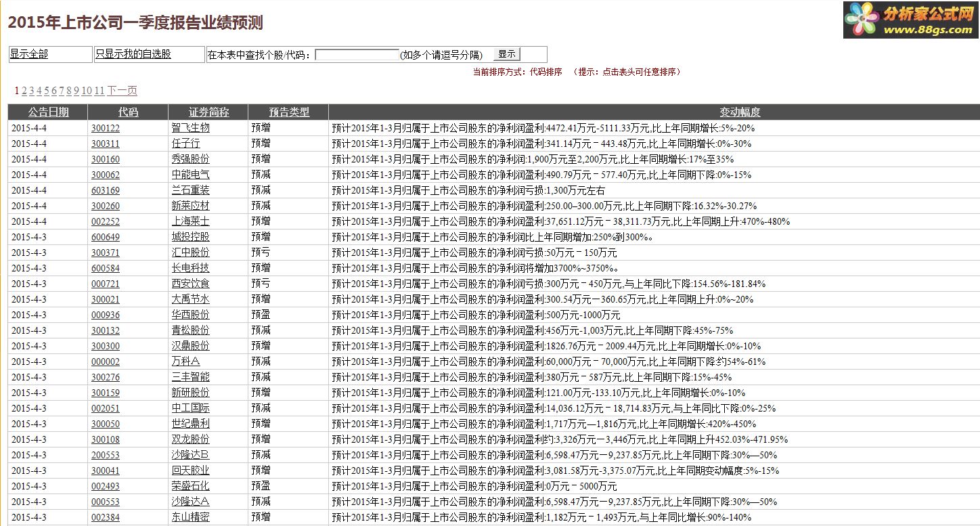Open 青松股份 stock name link
Image resolution: width=980 pixels, height=526 pixels.
(191, 330)
